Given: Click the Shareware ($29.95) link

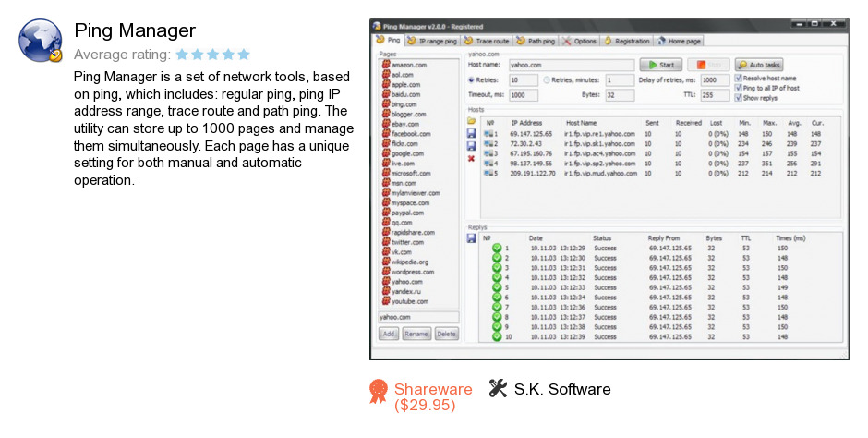Looking at the screenshot, I should coord(433,397).
